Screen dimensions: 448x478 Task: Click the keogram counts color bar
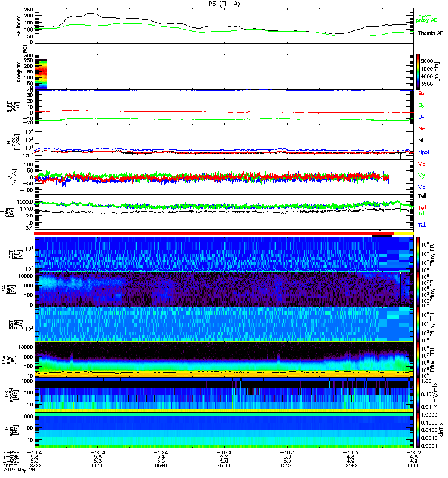click(x=419, y=72)
